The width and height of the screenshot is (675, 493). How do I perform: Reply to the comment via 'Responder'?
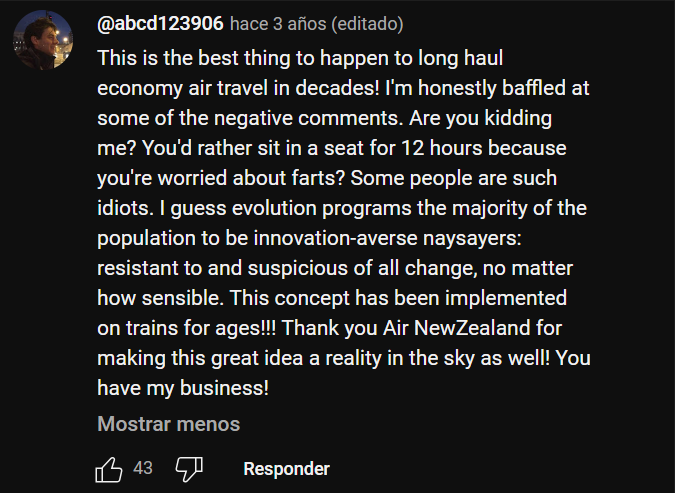tap(286, 469)
